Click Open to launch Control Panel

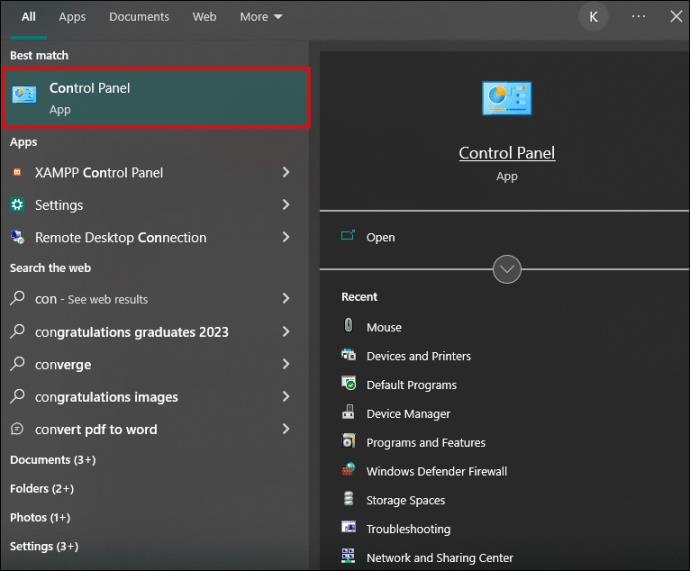[x=380, y=237]
